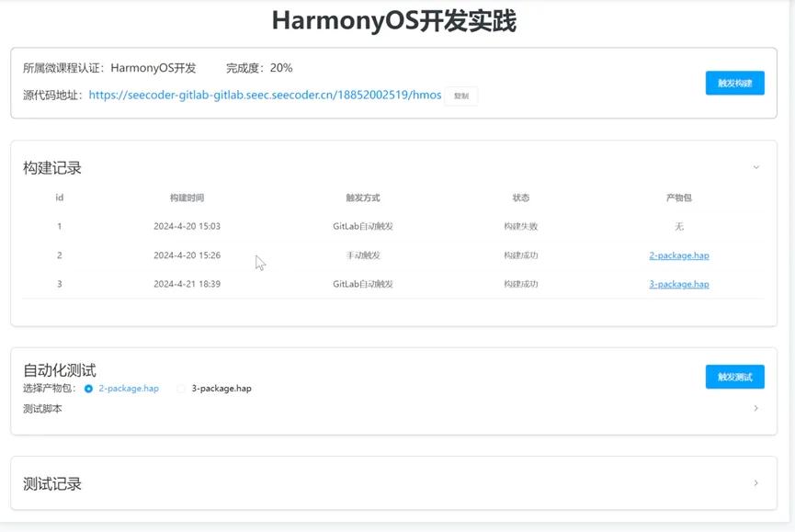Screen dimensions: 795x532
Task: Click the 触发方式 column header
Action: (363, 198)
